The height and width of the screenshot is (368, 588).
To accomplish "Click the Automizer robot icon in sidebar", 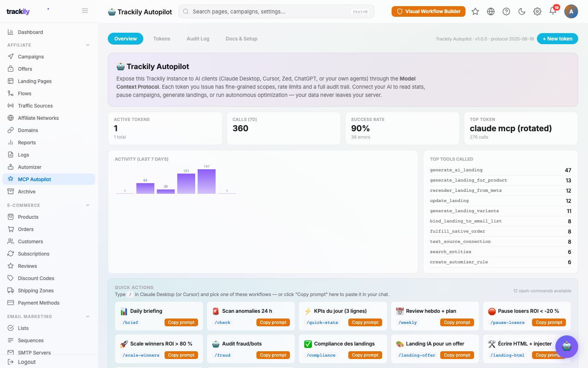I will click(11, 167).
